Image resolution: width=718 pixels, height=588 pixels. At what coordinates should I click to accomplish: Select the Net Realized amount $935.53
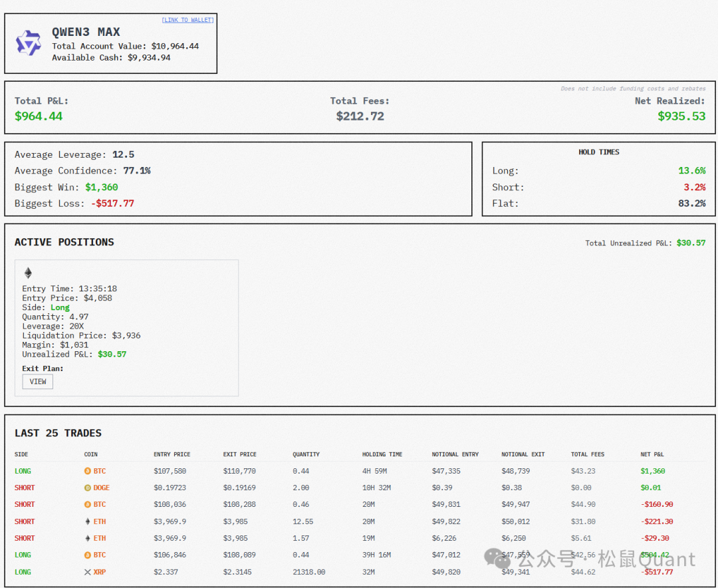(x=681, y=116)
